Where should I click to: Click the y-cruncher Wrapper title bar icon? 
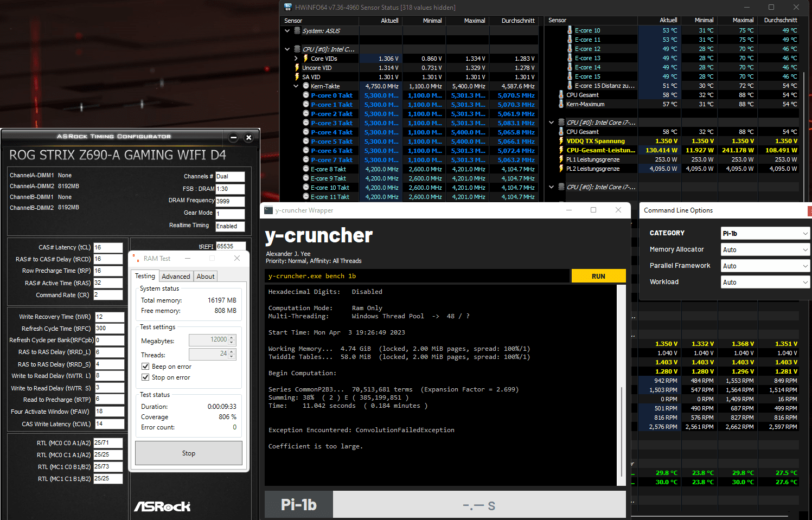[268, 210]
